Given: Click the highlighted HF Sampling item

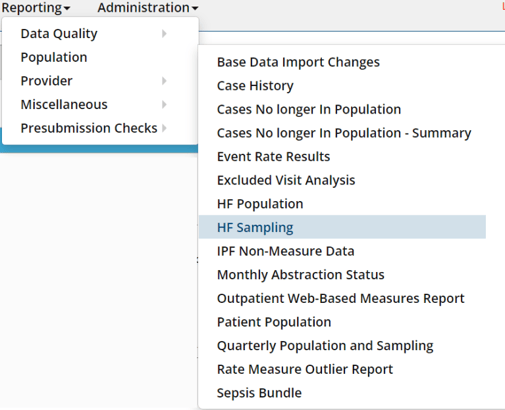Looking at the screenshot, I should [x=342, y=227].
